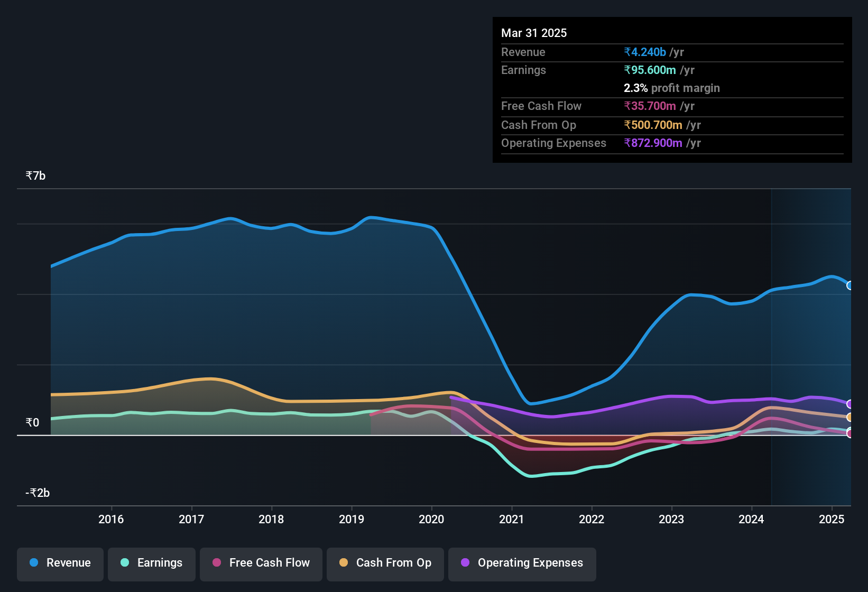868x592 pixels.
Task: Click the ₹95.600m earnings value in tooltip
Action: (x=650, y=70)
